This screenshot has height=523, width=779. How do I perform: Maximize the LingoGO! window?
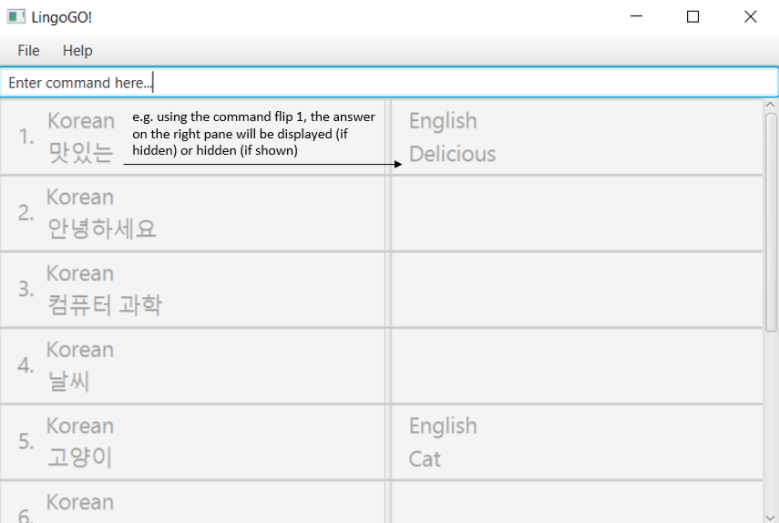693,17
